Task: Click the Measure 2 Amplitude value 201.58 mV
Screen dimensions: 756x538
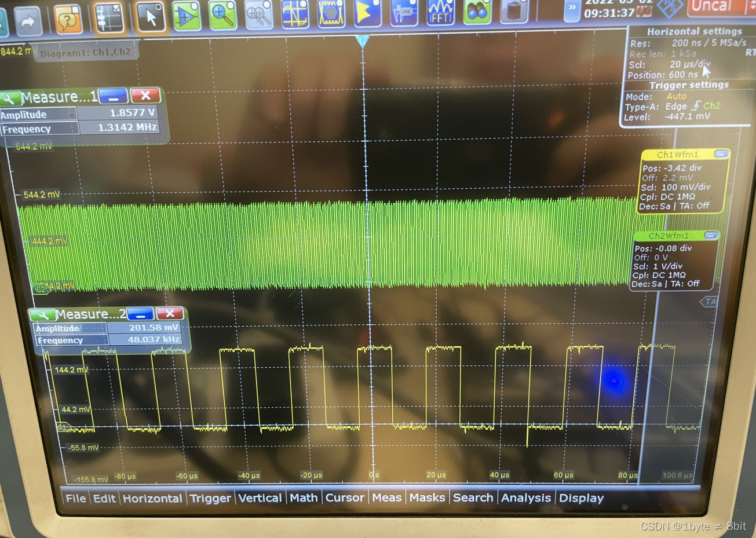Action: tap(154, 327)
